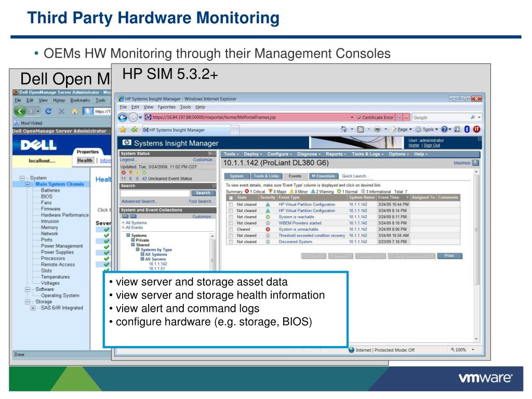The image size is (532, 399).
Task: Click severity icon of System is unreachable row
Action: (268, 229)
